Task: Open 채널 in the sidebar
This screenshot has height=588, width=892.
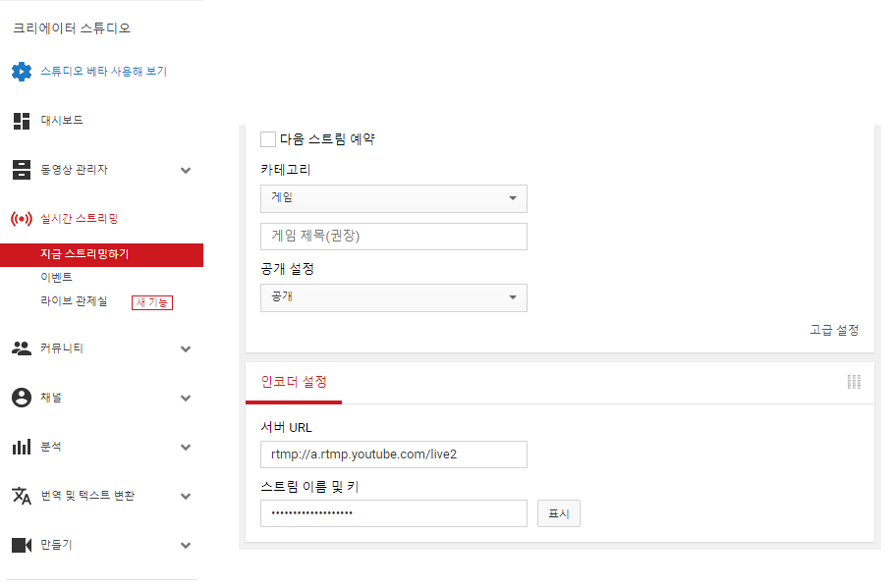Action: tap(51, 398)
